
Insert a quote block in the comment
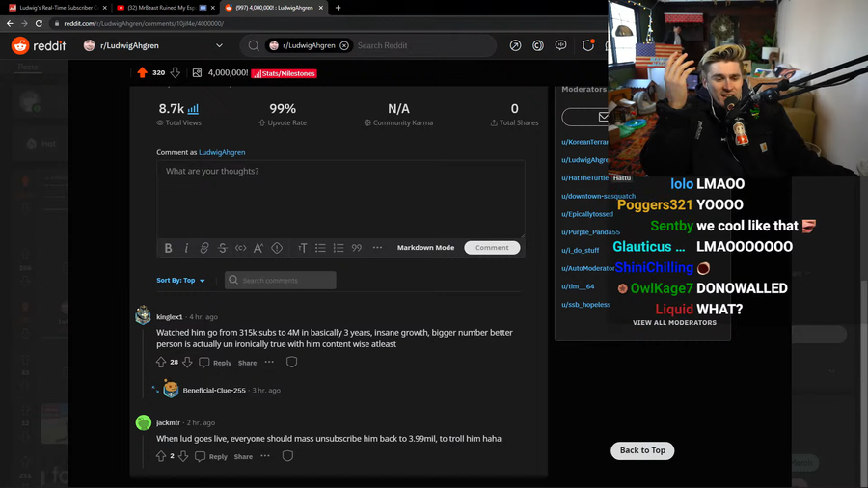[x=357, y=248]
